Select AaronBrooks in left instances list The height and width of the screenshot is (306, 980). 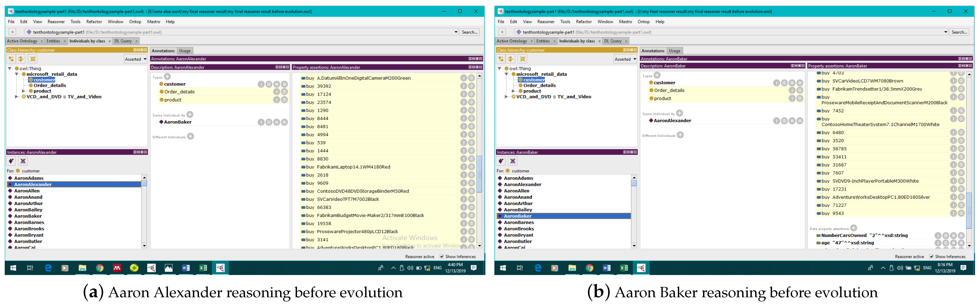point(29,229)
